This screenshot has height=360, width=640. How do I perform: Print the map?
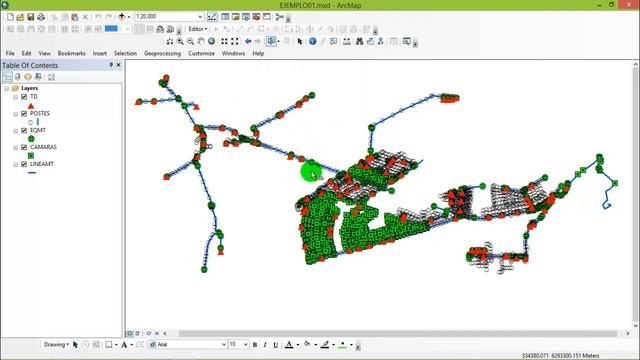coord(41,17)
